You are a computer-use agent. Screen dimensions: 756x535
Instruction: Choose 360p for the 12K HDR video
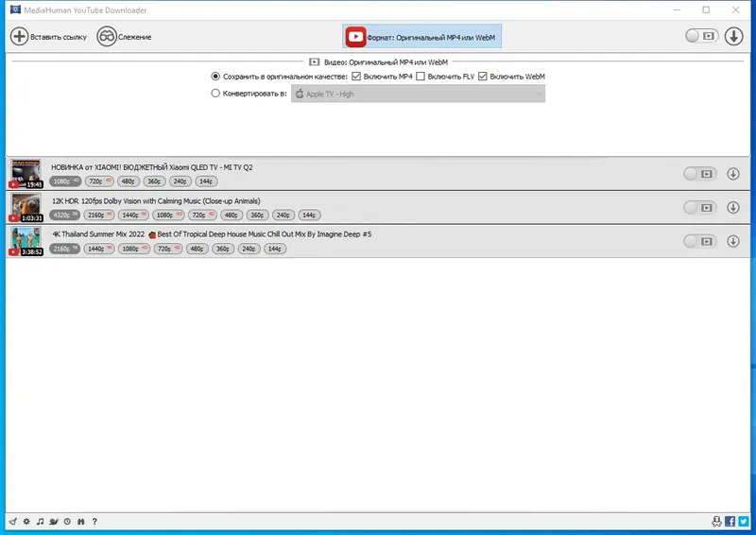(x=257, y=216)
